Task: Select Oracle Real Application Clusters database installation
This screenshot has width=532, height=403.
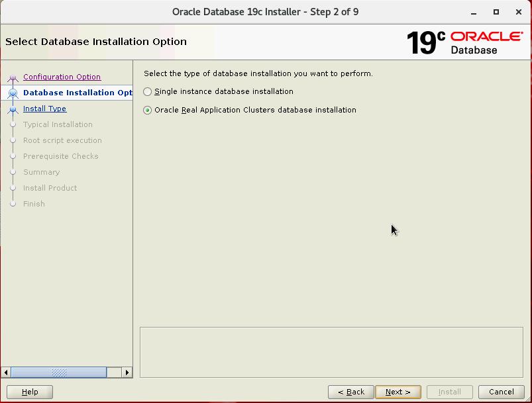Action: [148, 111]
